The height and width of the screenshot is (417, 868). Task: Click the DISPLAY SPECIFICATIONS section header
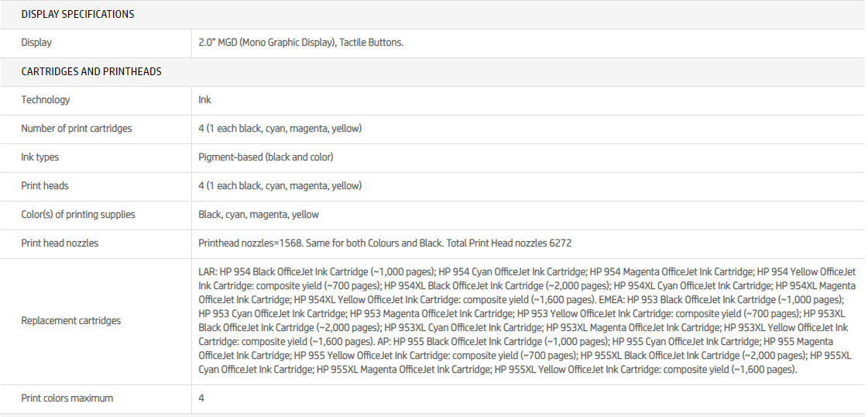(x=77, y=14)
